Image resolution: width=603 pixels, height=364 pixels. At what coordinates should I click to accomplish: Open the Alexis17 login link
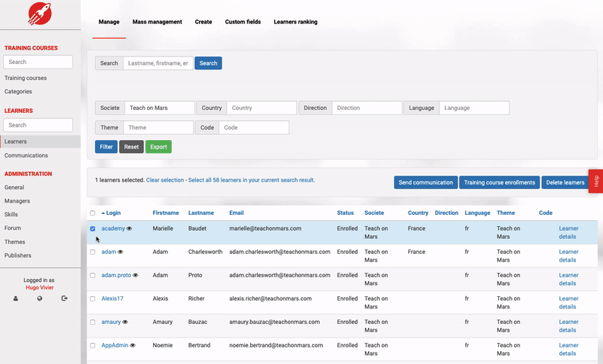point(112,298)
